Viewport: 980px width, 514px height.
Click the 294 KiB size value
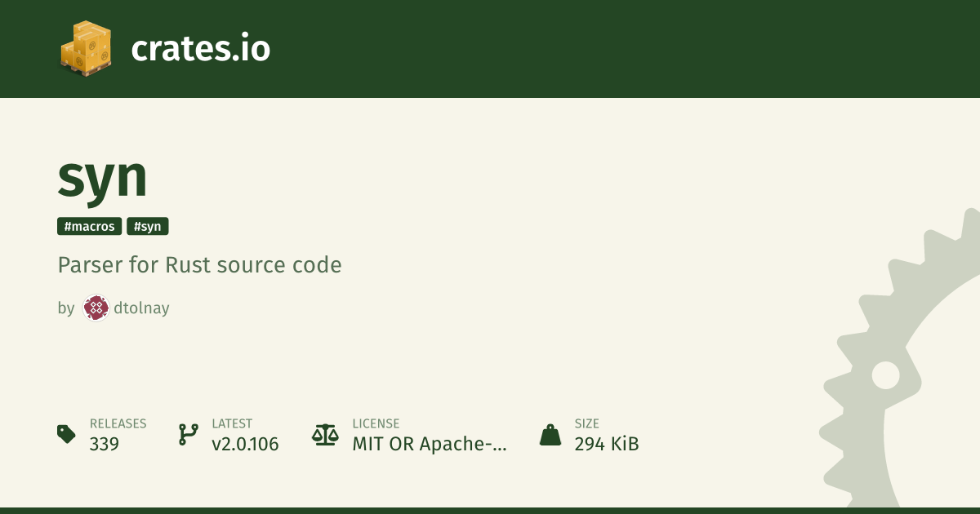pos(607,445)
